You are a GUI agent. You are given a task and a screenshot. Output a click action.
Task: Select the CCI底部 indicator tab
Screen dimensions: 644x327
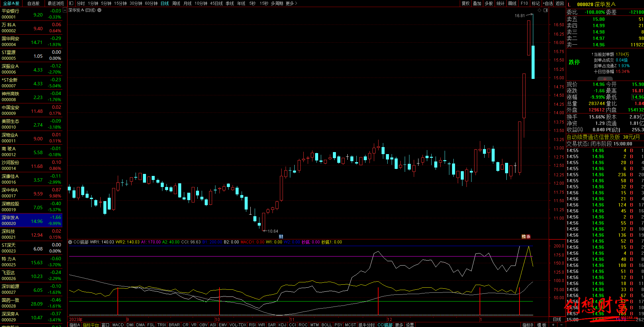tap(385, 325)
